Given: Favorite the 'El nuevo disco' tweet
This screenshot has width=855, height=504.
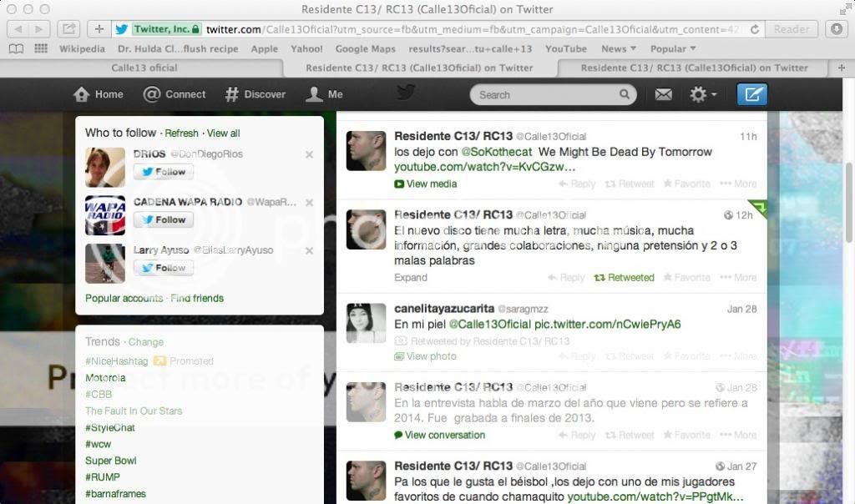Looking at the screenshot, I should pos(686,278).
